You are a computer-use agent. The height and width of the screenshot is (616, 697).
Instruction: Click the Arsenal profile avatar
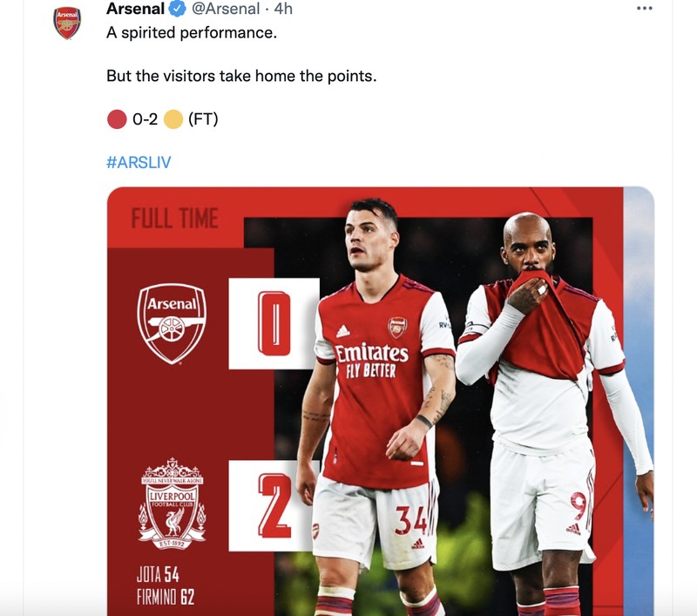tap(66, 17)
